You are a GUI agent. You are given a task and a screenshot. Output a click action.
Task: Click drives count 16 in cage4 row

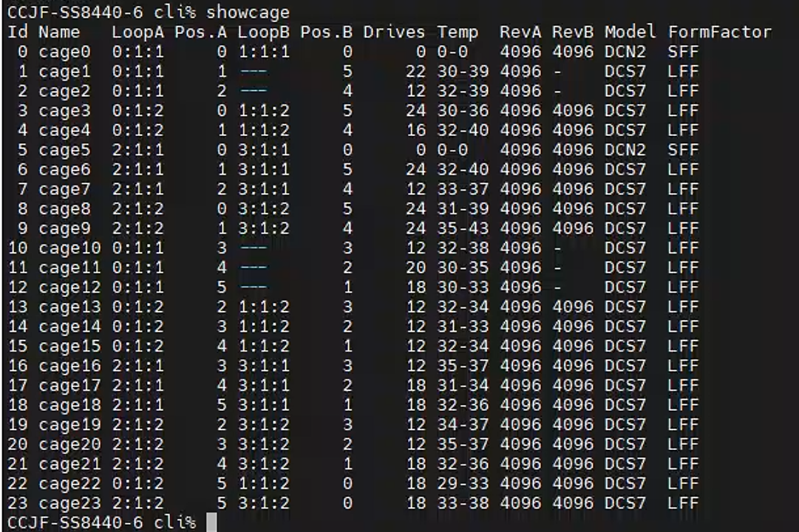[x=415, y=130]
